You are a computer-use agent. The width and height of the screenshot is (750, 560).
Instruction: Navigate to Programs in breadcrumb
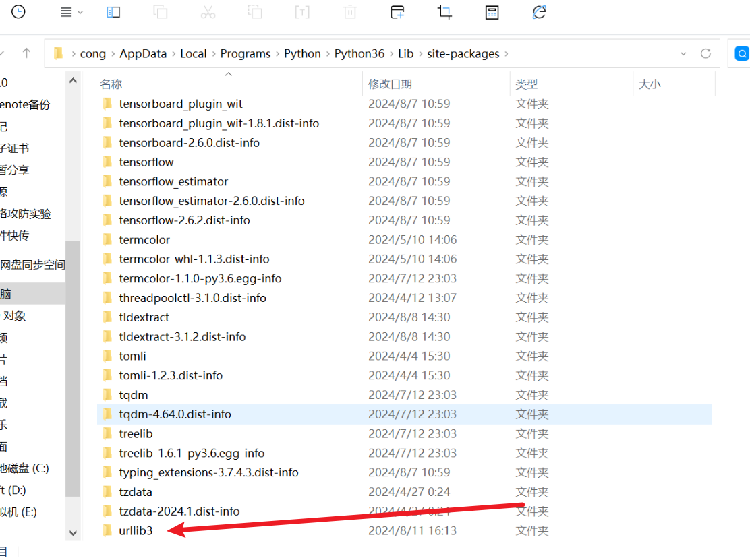point(246,53)
